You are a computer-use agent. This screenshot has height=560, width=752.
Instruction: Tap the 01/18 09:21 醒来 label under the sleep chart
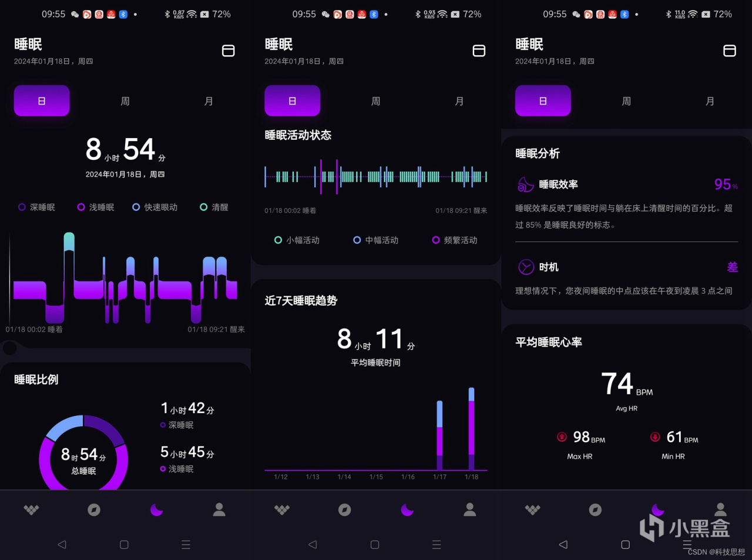(216, 330)
